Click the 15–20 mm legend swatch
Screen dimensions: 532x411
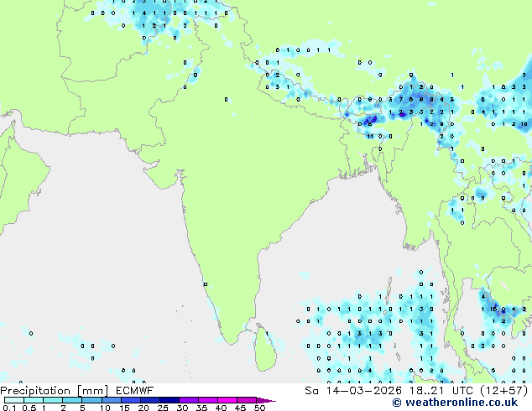pos(130,400)
